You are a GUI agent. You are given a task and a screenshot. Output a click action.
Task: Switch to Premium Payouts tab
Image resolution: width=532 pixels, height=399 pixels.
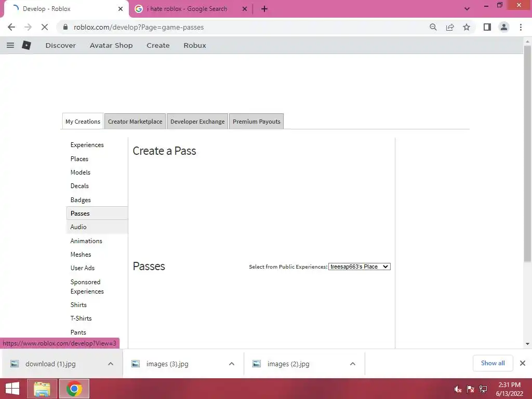[257, 122]
